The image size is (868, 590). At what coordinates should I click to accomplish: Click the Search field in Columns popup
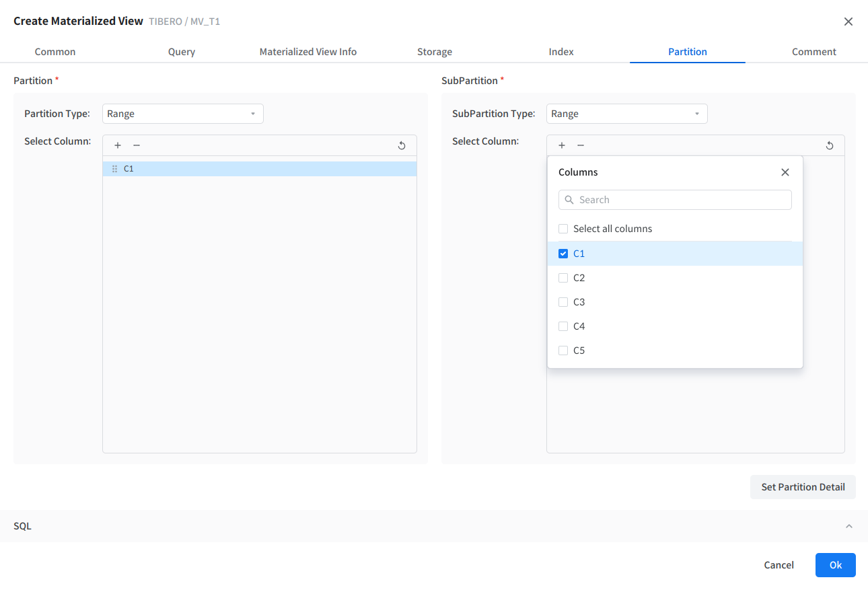point(675,200)
